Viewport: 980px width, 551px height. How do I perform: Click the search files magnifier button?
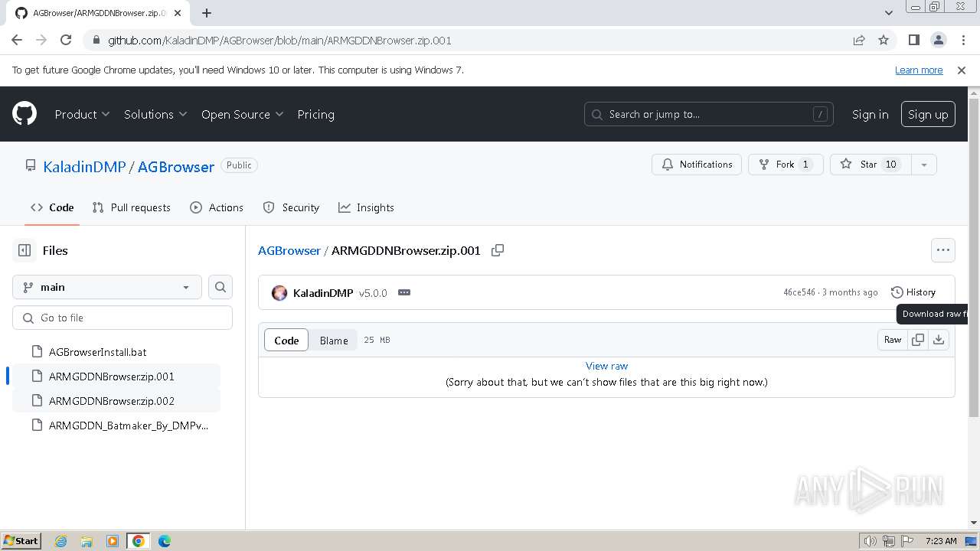point(220,287)
